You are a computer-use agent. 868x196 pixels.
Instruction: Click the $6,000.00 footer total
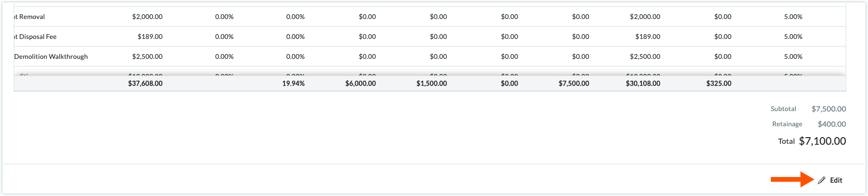tap(360, 84)
